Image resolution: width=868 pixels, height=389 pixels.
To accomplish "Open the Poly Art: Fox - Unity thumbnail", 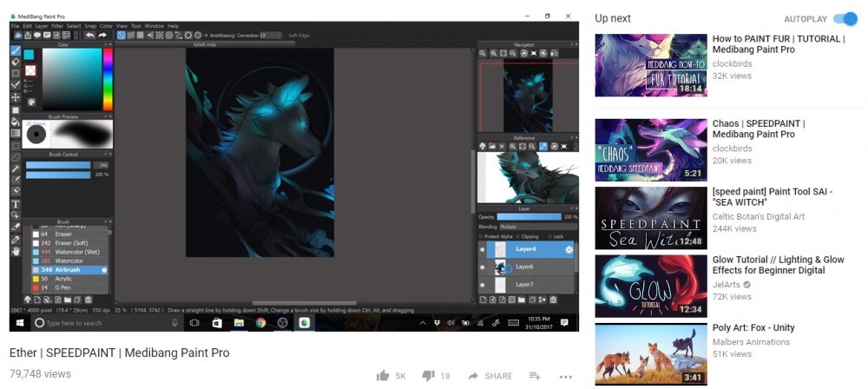I will 651,354.
